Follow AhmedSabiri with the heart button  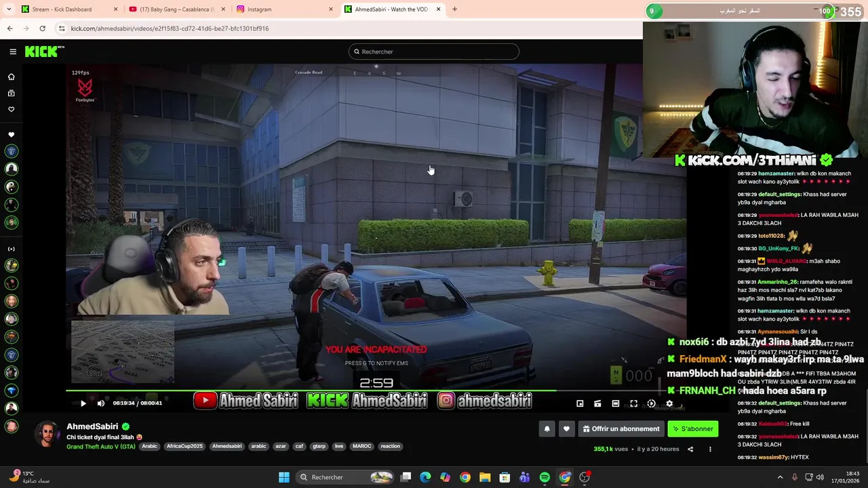566,429
